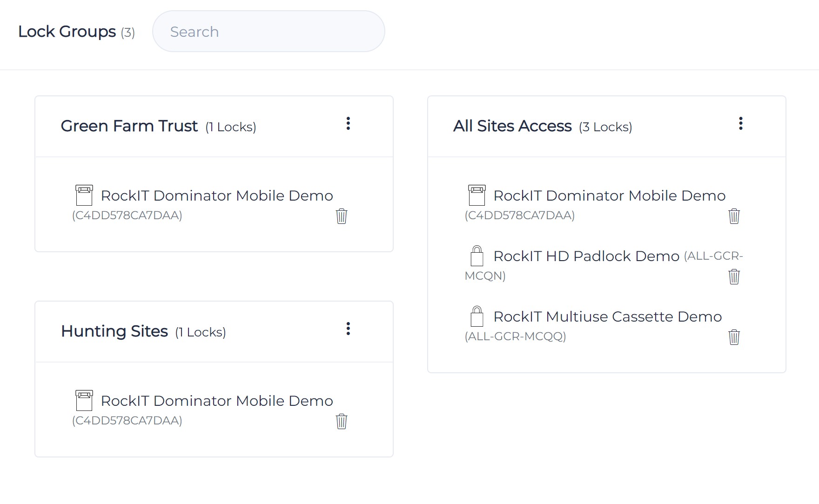Click the (C4DD578CA7DAA) serial in All Sites Access
The height and width of the screenshot is (504, 819).
tap(520, 215)
